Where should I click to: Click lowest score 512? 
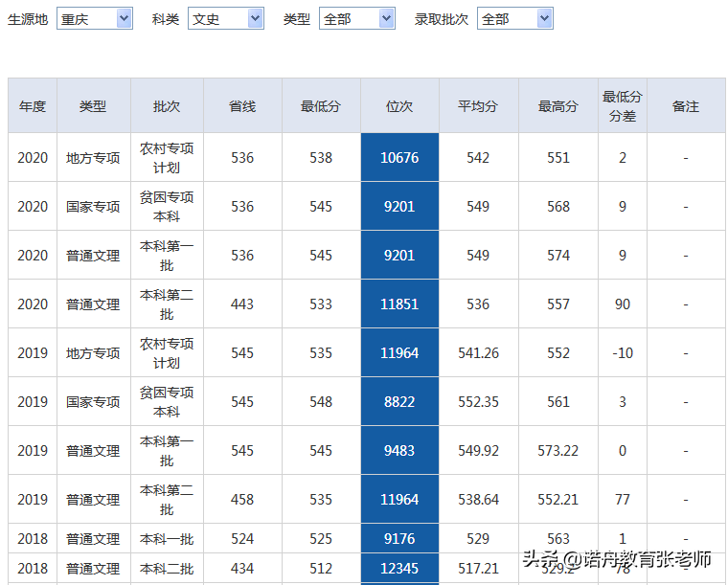[321, 569]
